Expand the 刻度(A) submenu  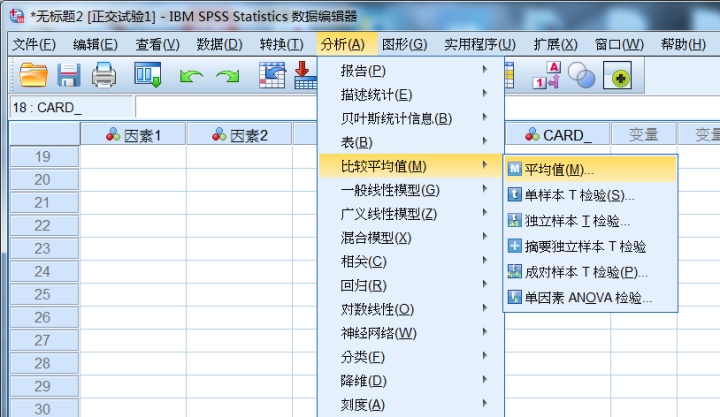[411, 405]
